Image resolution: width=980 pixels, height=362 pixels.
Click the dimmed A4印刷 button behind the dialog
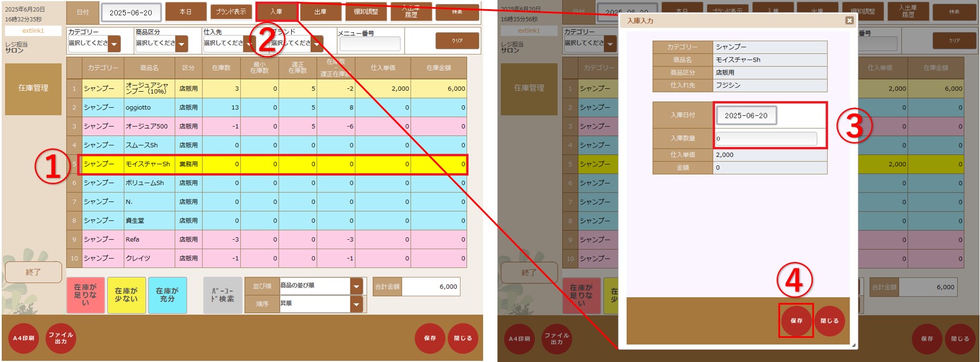pos(519,338)
